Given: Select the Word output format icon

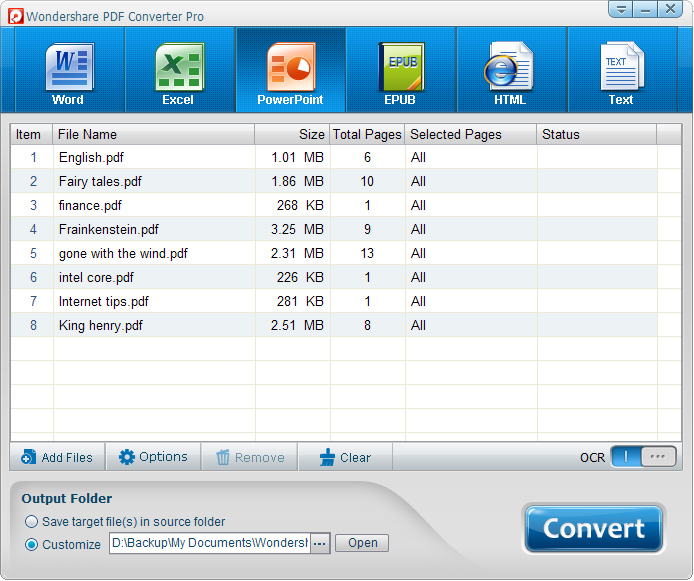Looking at the screenshot, I should (68, 71).
